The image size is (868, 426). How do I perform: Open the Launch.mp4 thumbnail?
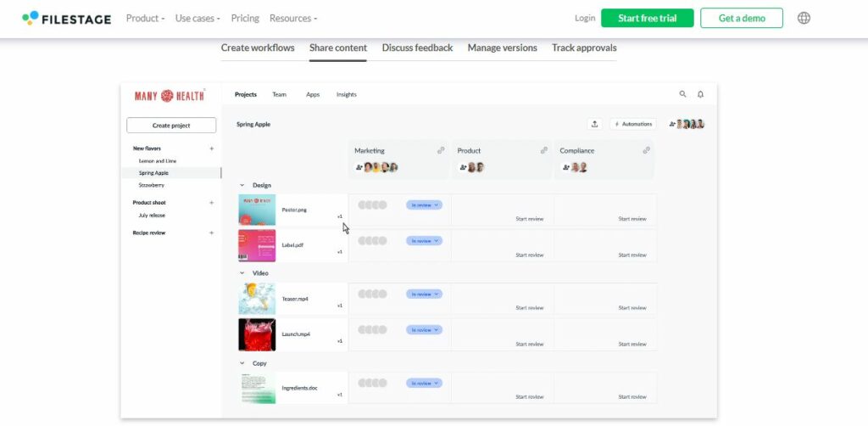point(257,334)
